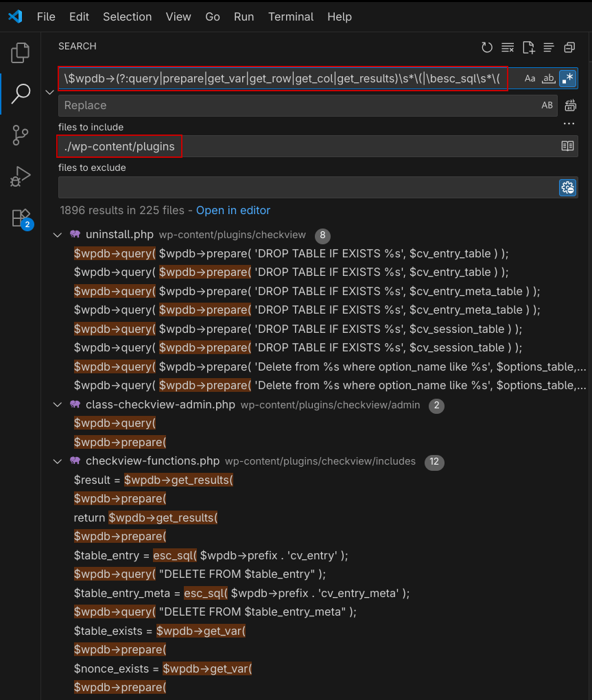Screen dimensions: 592x700
Task: Open the Selection menu
Action: pos(127,16)
